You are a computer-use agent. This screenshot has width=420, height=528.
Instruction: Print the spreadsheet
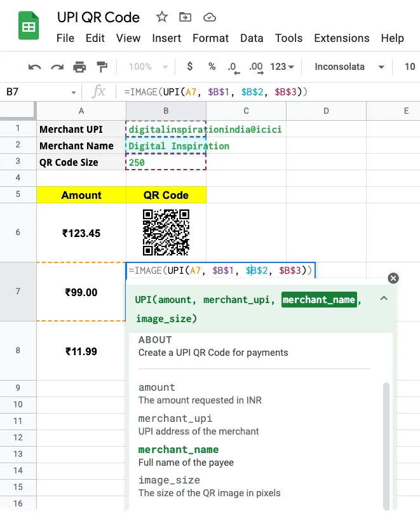click(79, 67)
